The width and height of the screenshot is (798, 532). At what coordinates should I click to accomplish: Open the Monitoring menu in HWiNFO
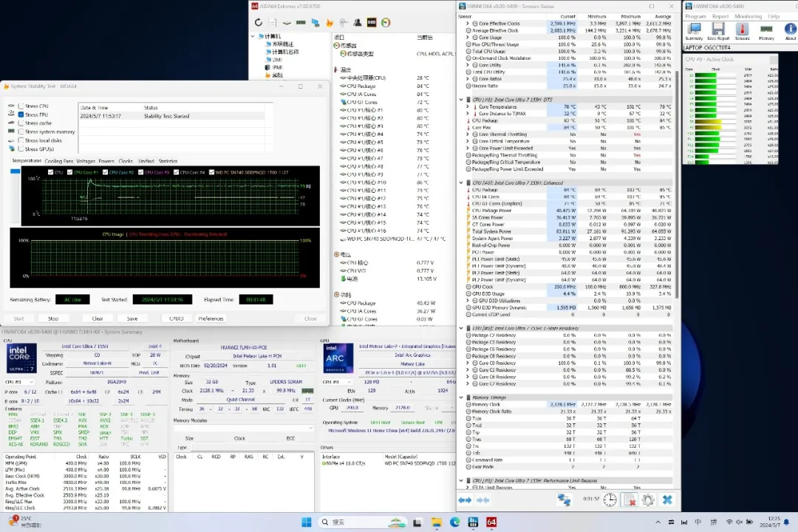[748, 16]
